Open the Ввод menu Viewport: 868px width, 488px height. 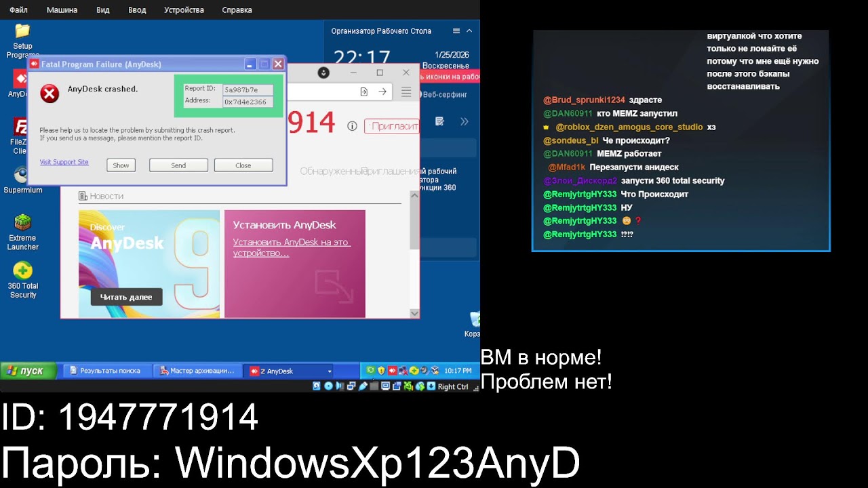[137, 10]
